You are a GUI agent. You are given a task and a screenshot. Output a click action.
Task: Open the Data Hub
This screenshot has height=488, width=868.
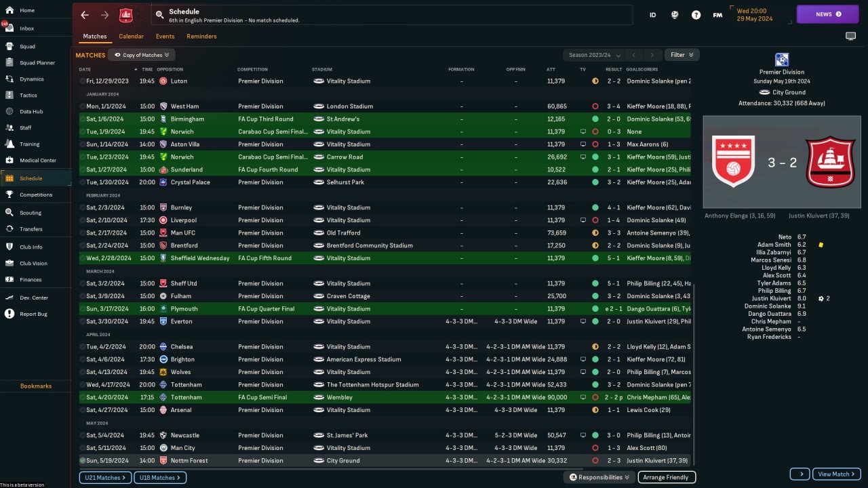click(31, 111)
